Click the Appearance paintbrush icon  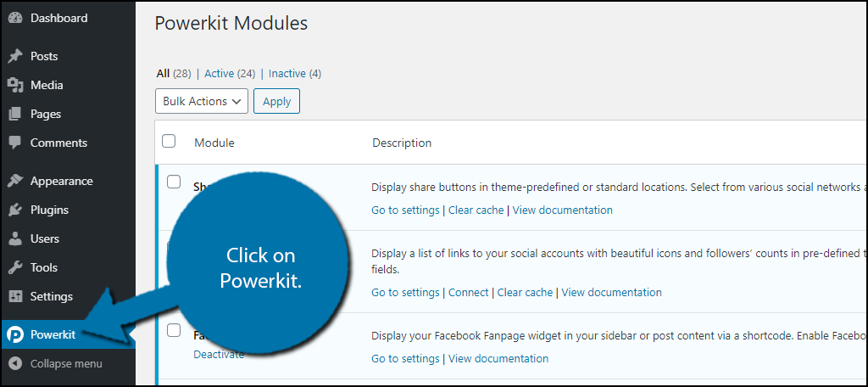pyautogui.click(x=15, y=182)
